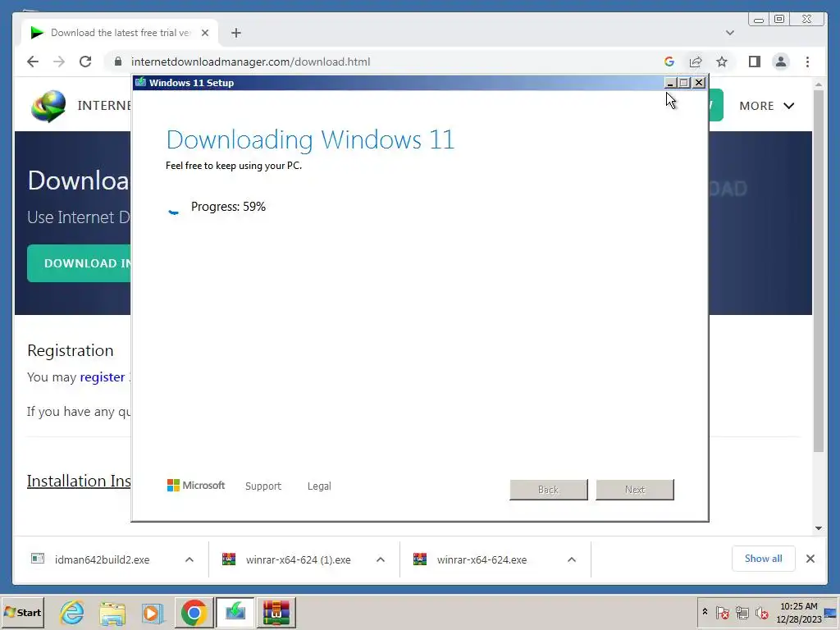Switch to Chrome in the taskbar

tap(194, 612)
